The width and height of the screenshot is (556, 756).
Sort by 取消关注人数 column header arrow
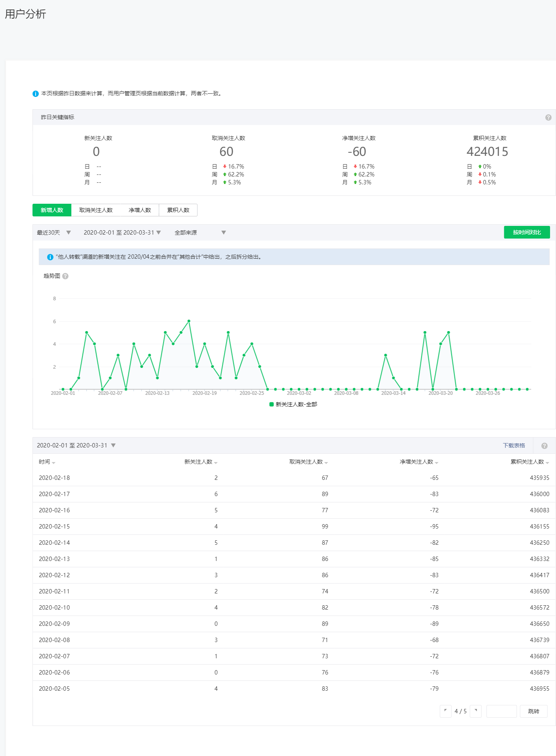[326, 463]
